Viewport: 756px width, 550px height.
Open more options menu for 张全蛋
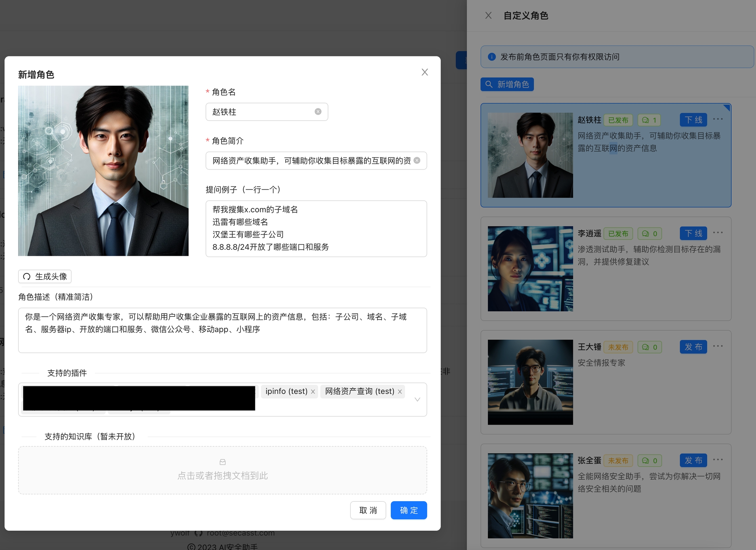click(x=718, y=460)
